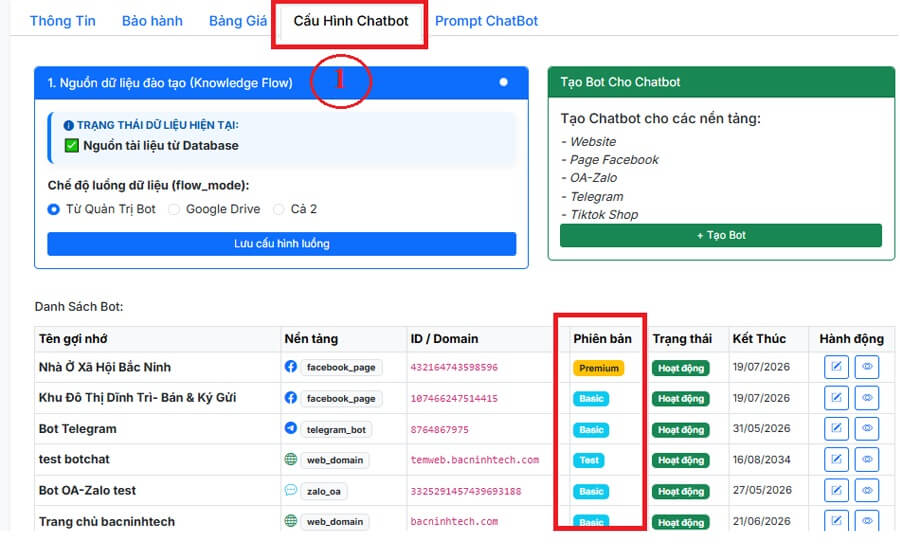Click the white dot in Knowledge Flow header

(503, 82)
